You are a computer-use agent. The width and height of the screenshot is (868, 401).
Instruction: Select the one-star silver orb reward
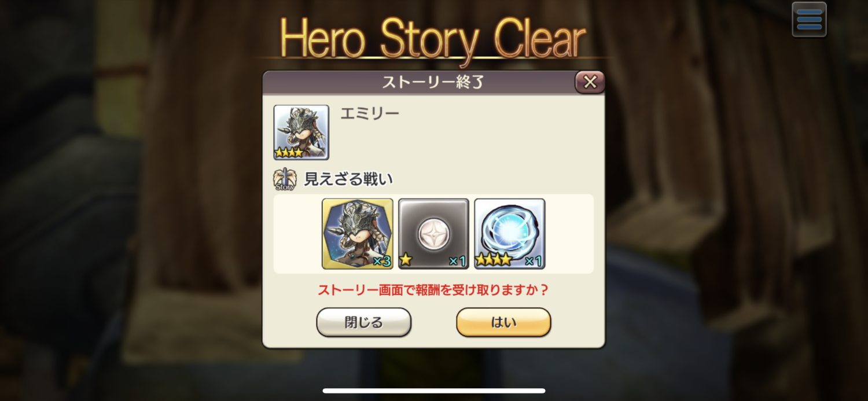coord(433,234)
